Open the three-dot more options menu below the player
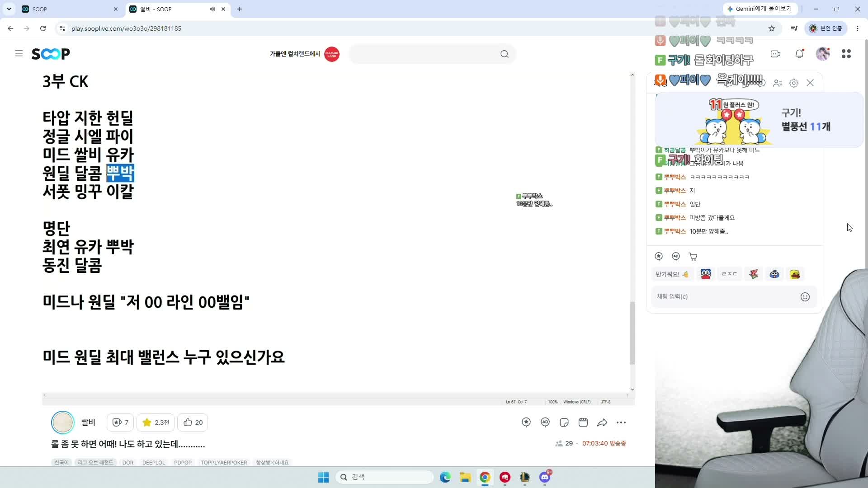 621,422
